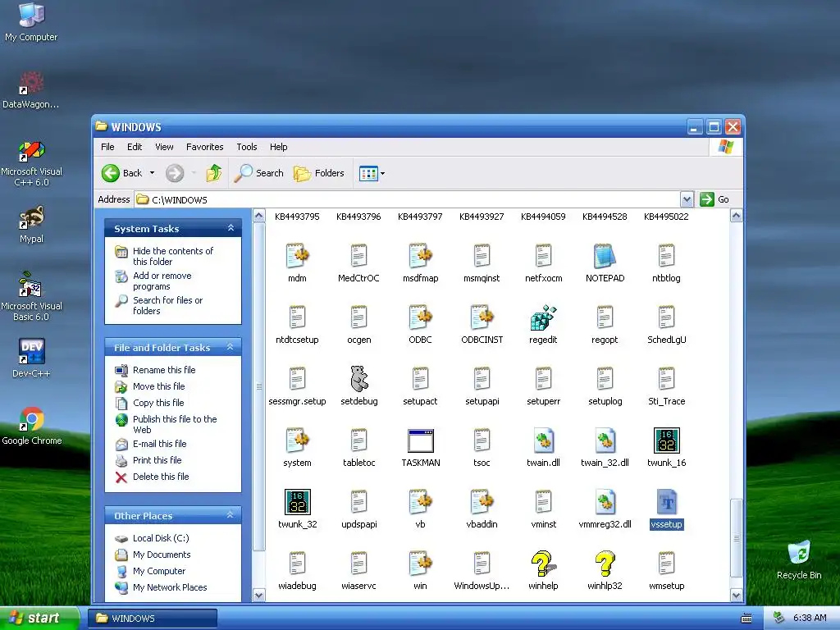
Task: Select the vb settings file icon
Action: 421,502
